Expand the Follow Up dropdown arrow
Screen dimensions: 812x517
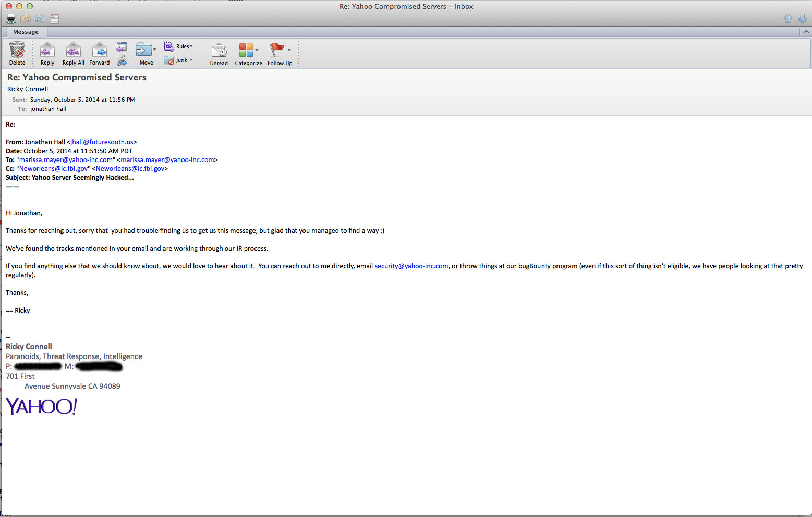[289, 50]
